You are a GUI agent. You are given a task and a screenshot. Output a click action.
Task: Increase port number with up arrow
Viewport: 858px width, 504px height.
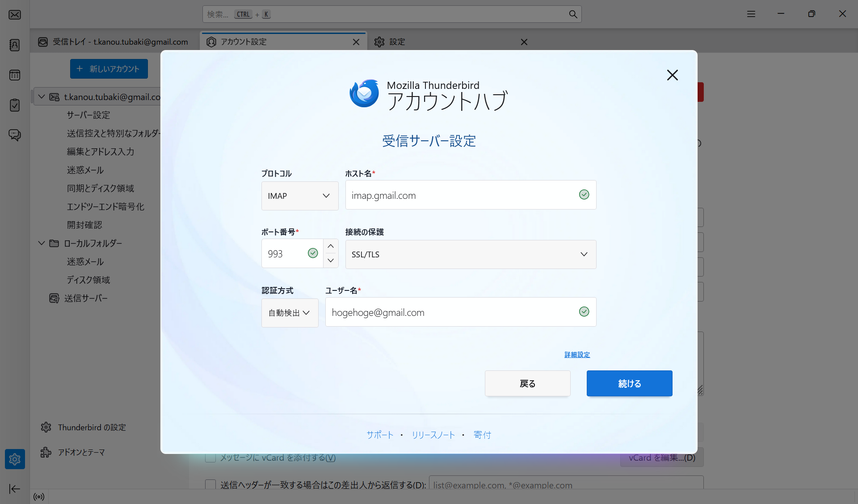331,246
